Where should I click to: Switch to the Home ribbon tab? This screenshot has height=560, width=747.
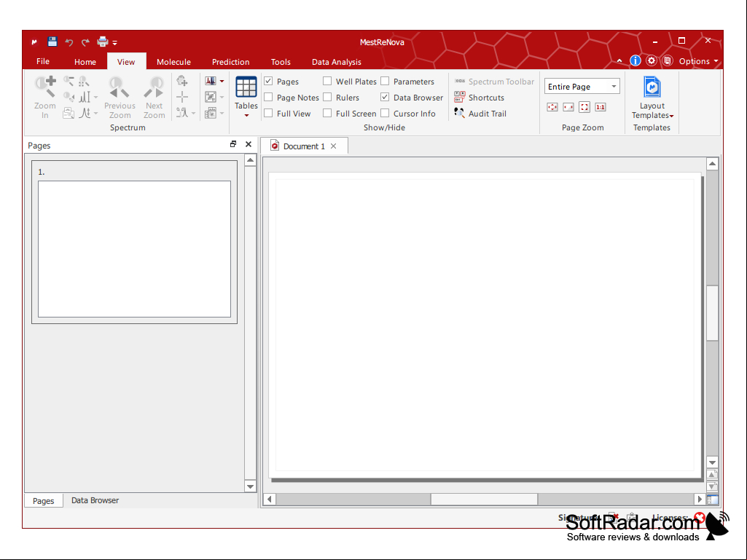coord(85,62)
